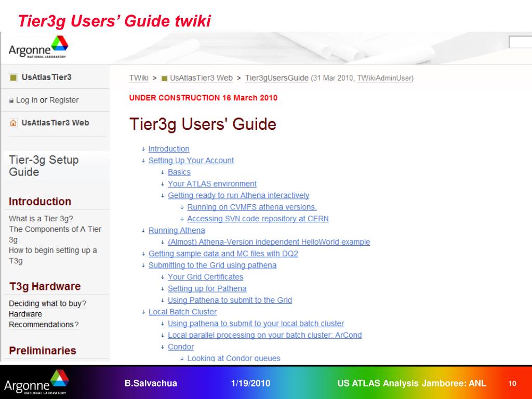Viewport: 532px width, 399px height.
Task: Click Tier3gUsersGuide in the breadcrumb
Action: click(276, 78)
